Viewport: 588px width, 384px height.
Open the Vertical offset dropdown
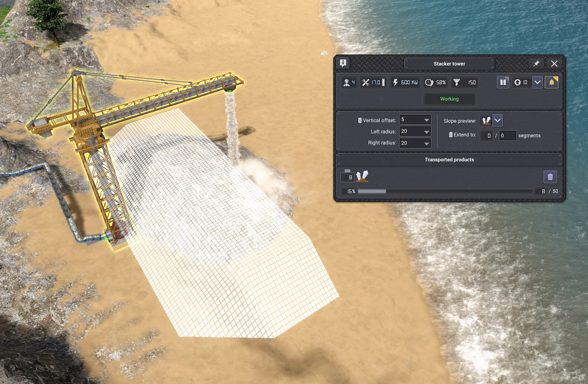tap(415, 120)
